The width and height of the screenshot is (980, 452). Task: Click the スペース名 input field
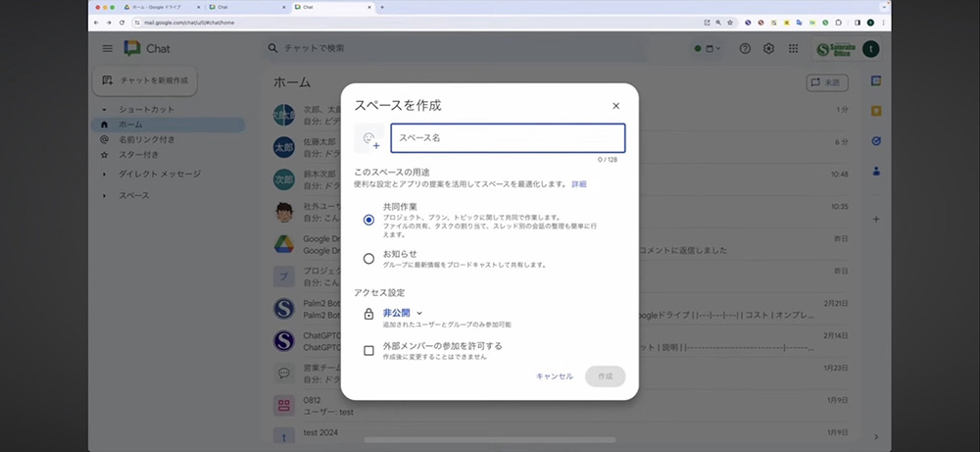(x=508, y=138)
